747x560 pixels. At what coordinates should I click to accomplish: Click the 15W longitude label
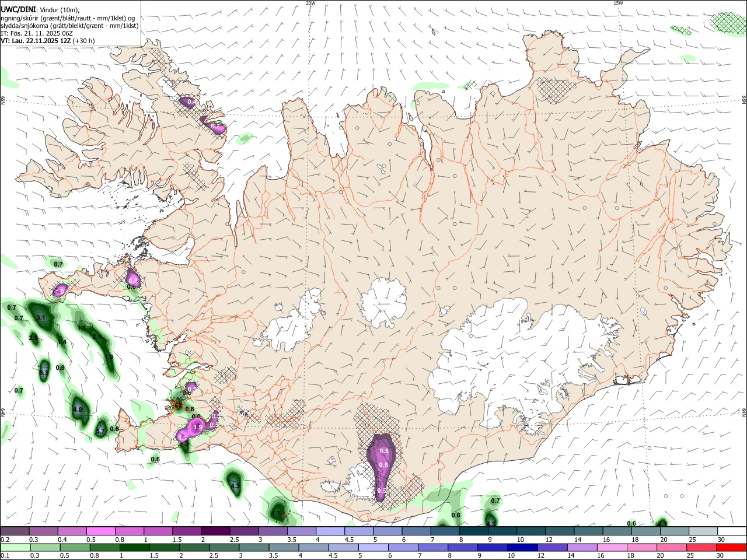(x=618, y=3)
